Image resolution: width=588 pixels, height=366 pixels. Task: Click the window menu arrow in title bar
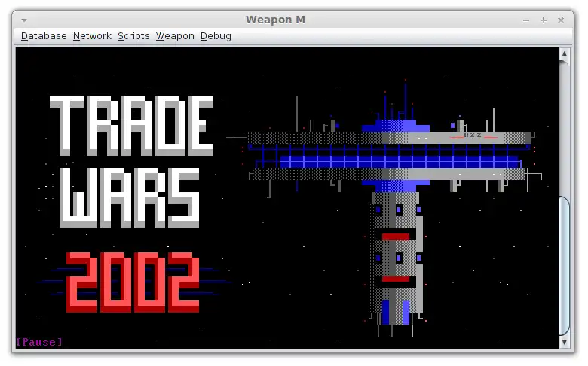point(24,20)
